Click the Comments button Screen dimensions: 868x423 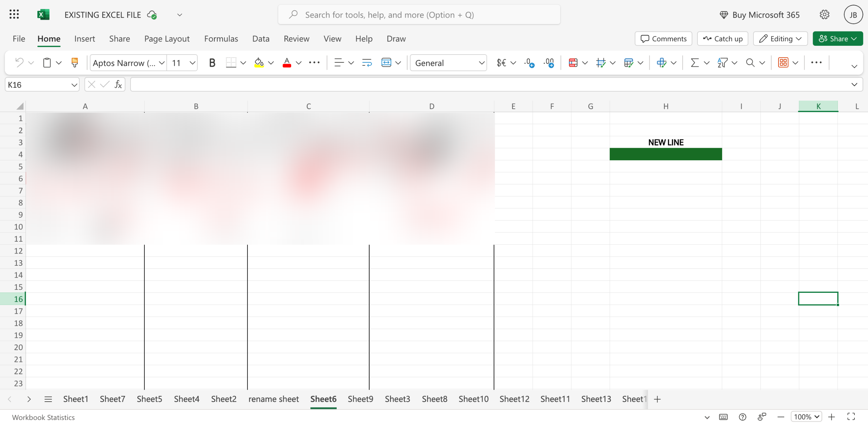[x=663, y=39]
